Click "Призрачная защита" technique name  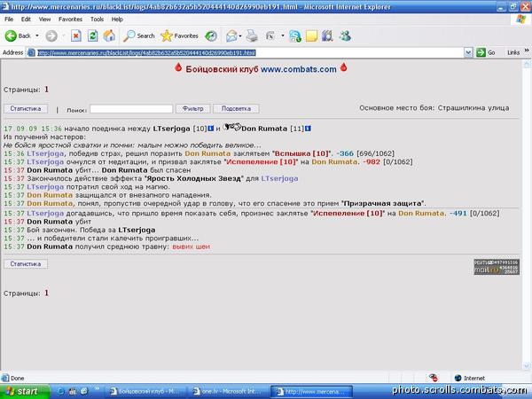click(383, 204)
